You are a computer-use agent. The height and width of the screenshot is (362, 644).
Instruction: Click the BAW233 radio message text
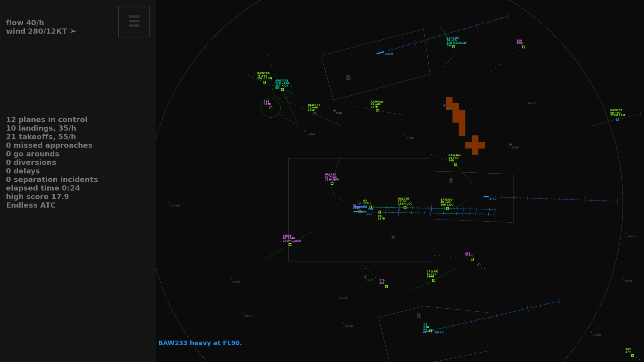[200, 343]
